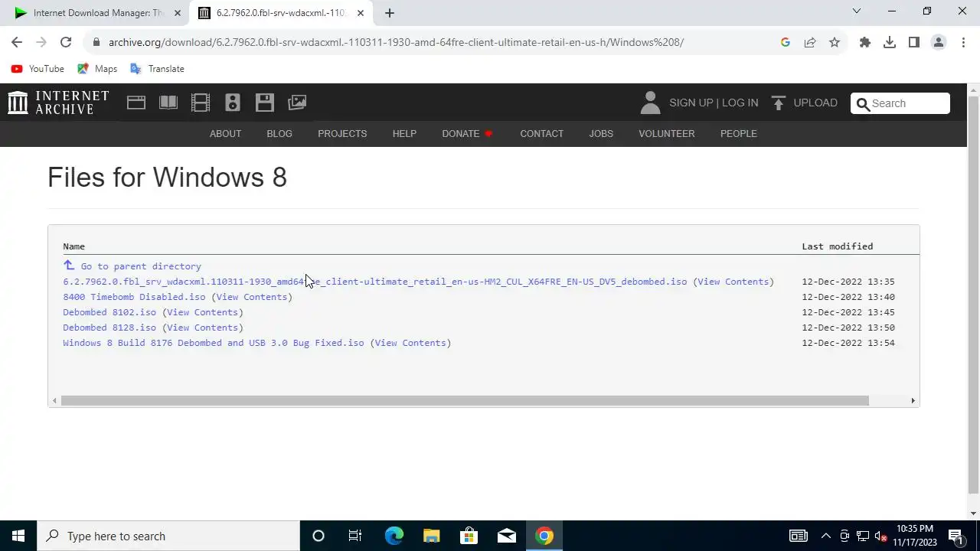Click the file list right scroll arrow
The width and height of the screenshot is (980, 551).
(913, 400)
